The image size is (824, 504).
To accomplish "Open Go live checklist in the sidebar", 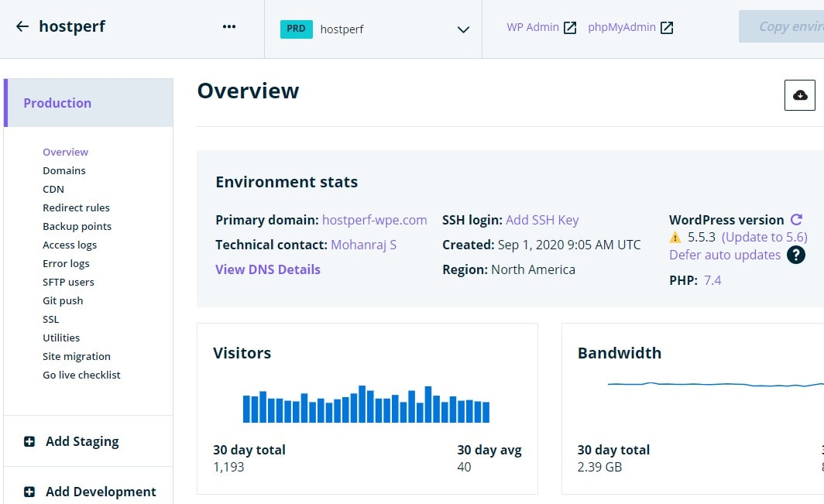I will pos(81,375).
